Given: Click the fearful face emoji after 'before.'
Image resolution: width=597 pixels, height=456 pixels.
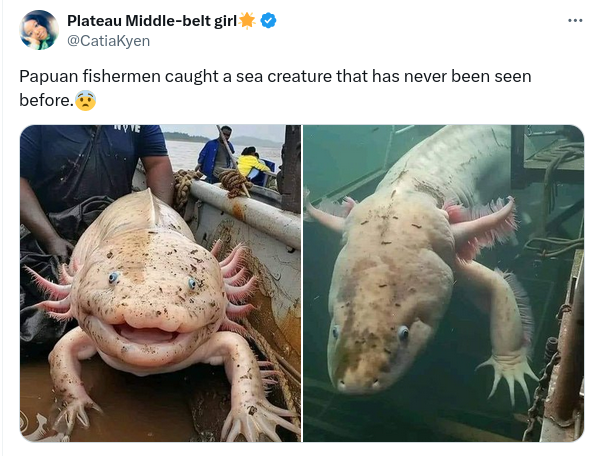Looking at the screenshot, I should click(x=85, y=101).
